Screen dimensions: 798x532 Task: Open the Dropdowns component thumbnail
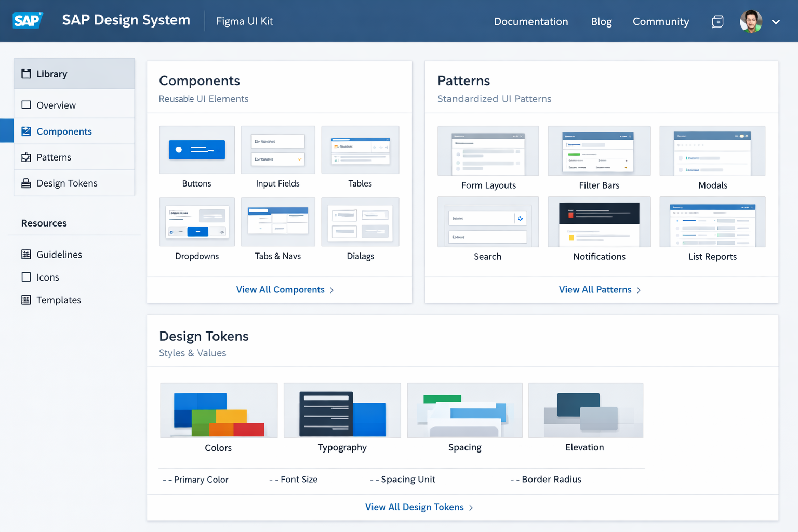click(197, 222)
